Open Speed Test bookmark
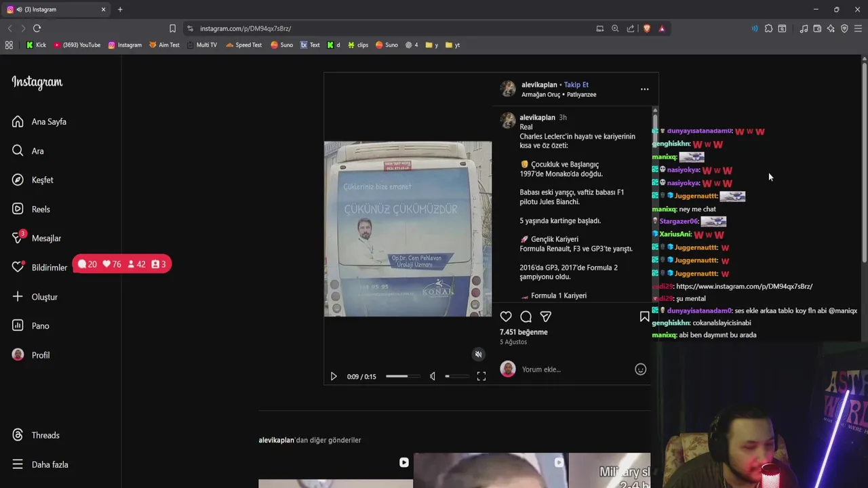 (x=243, y=45)
